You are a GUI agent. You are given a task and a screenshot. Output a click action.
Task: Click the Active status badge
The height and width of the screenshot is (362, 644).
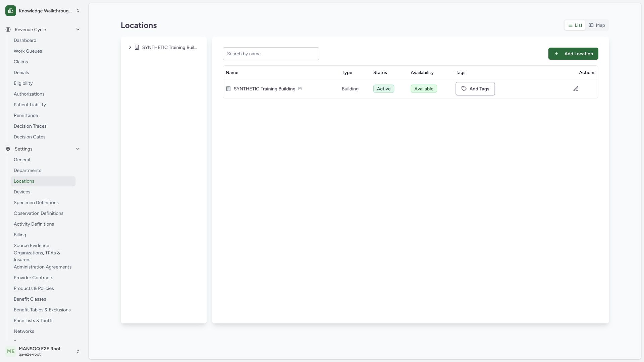(x=383, y=89)
